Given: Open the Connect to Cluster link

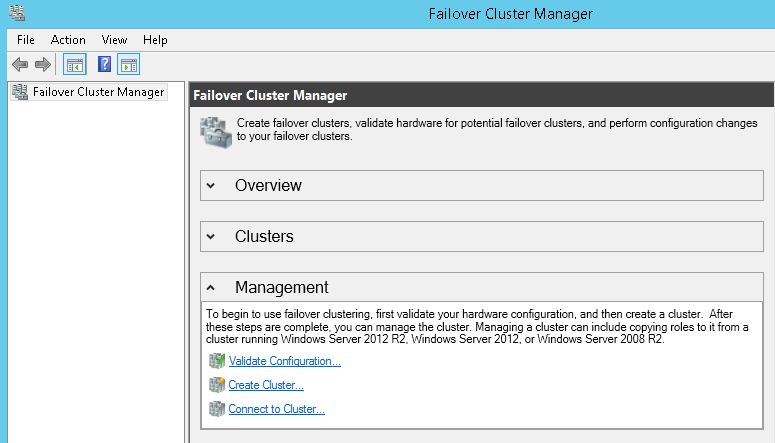Looking at the screenshot, I should click(276, 409).
